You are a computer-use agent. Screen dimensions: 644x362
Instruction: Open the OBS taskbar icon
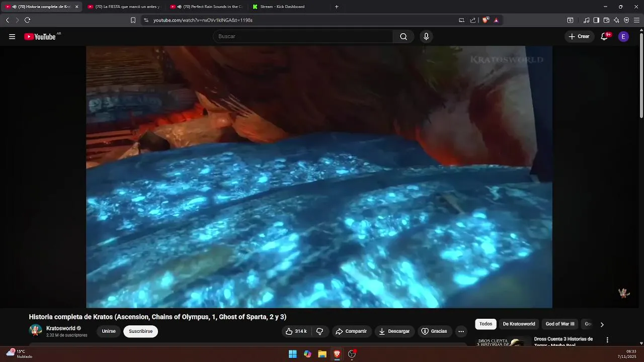[x=352, y=354]
